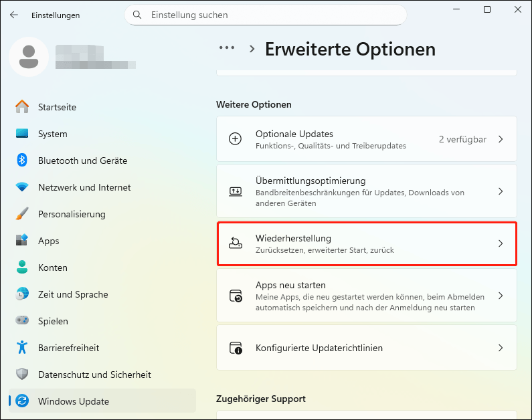
Task: Click the blurred user account name
Action: pyautogui.click(x=95, y=57)
